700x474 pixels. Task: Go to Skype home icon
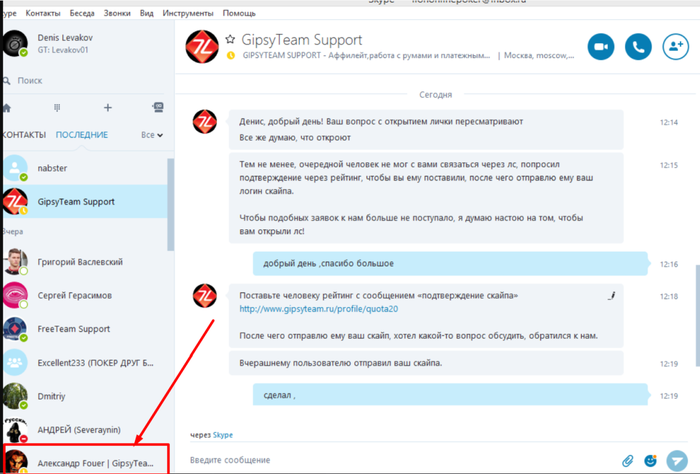click(7, 108)
